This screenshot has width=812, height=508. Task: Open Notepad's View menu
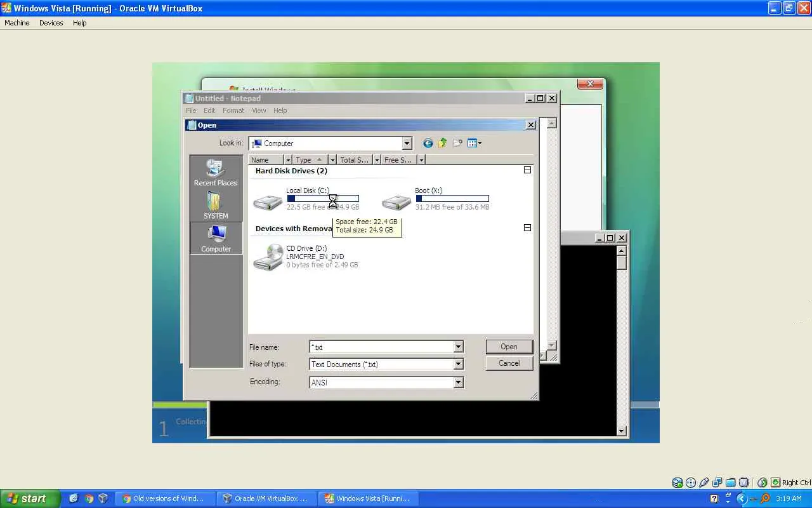point(259,110)
